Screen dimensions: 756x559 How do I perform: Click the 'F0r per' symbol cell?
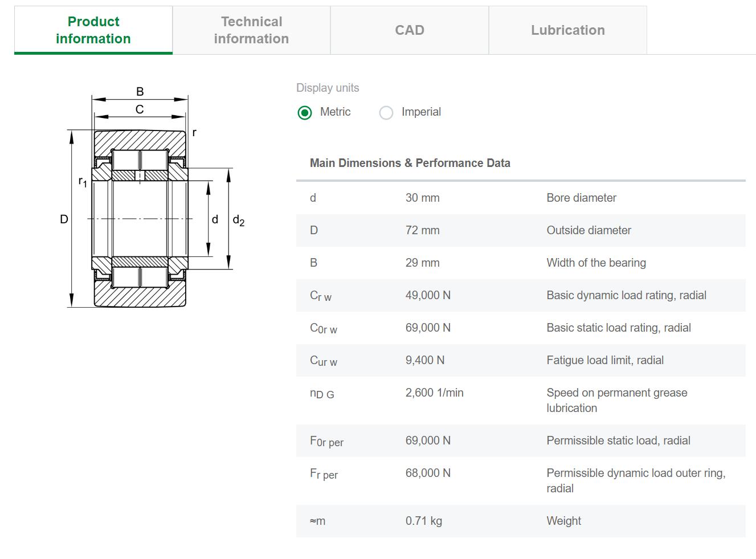(327, 441)
